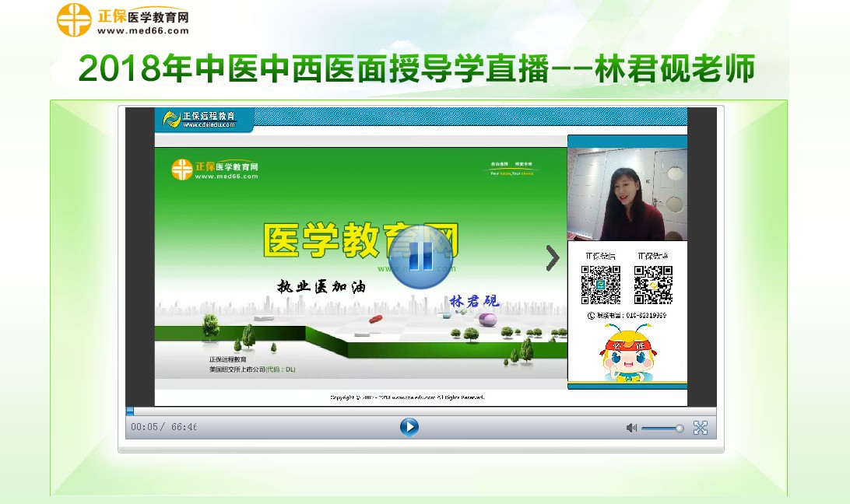Open the www.med66.com link in page header
The image size is (850, 504).
(x=143, y=31)
